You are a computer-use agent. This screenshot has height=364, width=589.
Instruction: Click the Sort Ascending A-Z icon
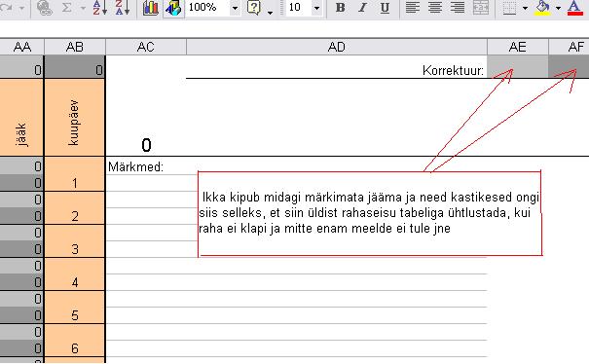(100, 7)
